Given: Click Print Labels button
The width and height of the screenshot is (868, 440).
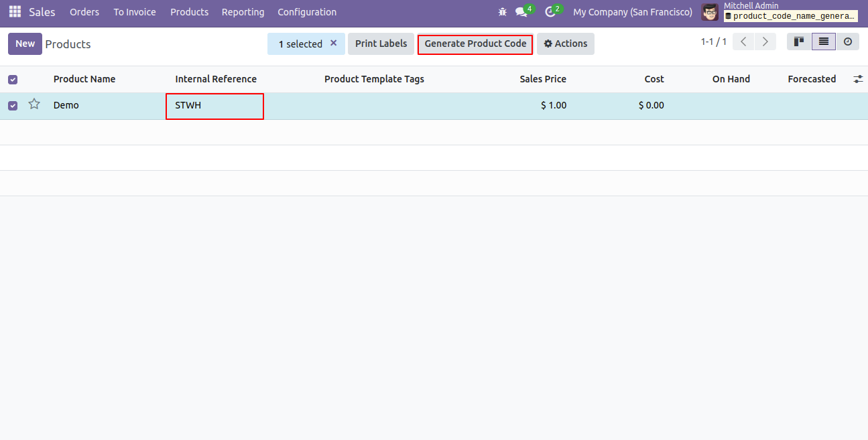Looking at the screenshot, I should click(x=381, y=44).
